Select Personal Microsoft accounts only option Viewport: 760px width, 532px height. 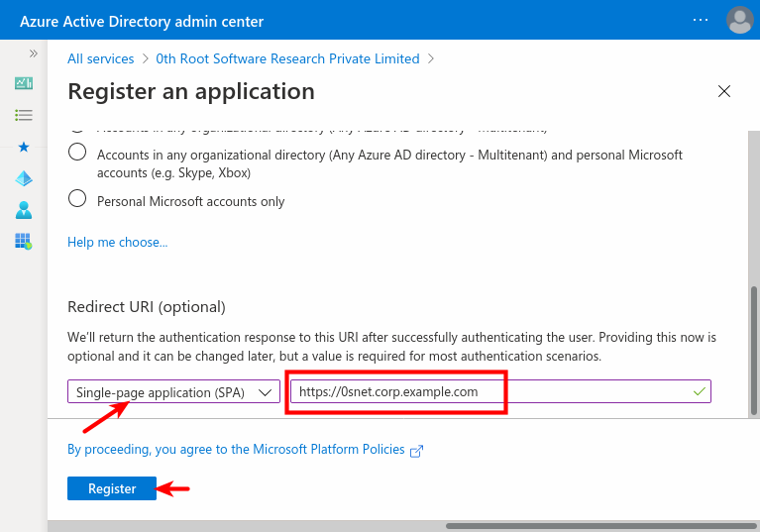[x=77, y=199]
